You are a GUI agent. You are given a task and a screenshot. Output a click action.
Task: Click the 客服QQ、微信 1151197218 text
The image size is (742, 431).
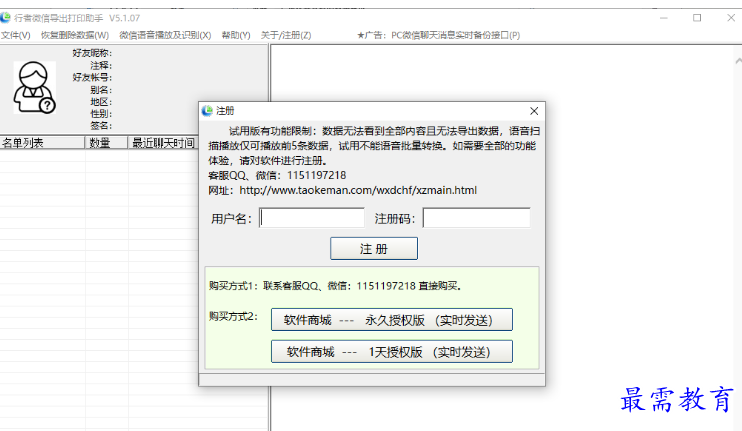click(x=277, y=176)
